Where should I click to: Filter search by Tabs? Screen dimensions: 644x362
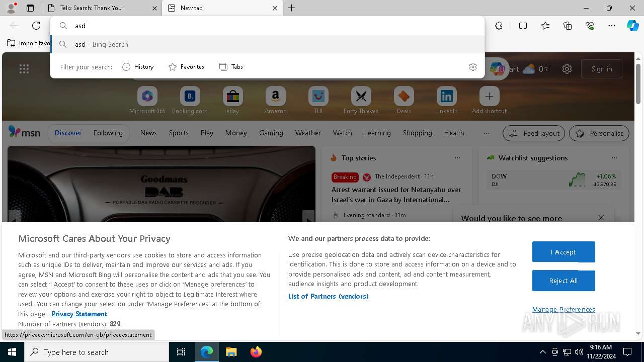pyautogui.click(x=231, y=67)
